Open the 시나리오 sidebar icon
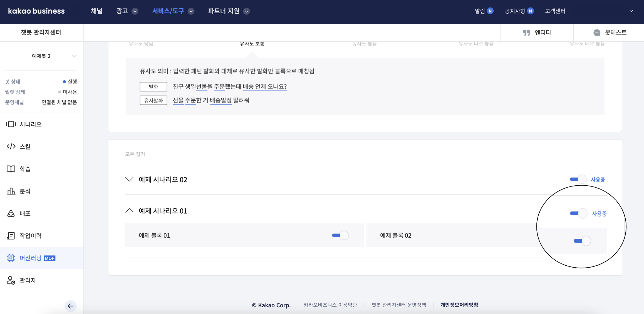The height and width of the screenshot is (314, 644). tap(11, 124)
